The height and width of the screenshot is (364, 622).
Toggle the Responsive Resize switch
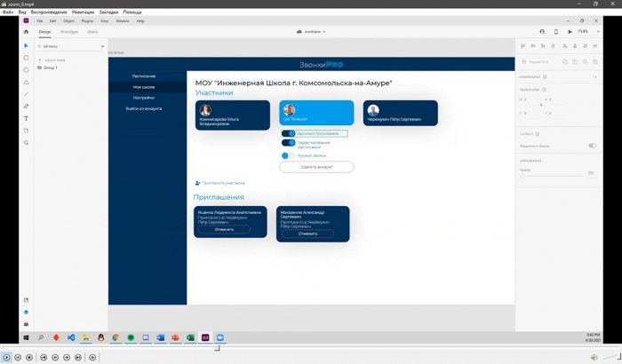coord(592,145)
